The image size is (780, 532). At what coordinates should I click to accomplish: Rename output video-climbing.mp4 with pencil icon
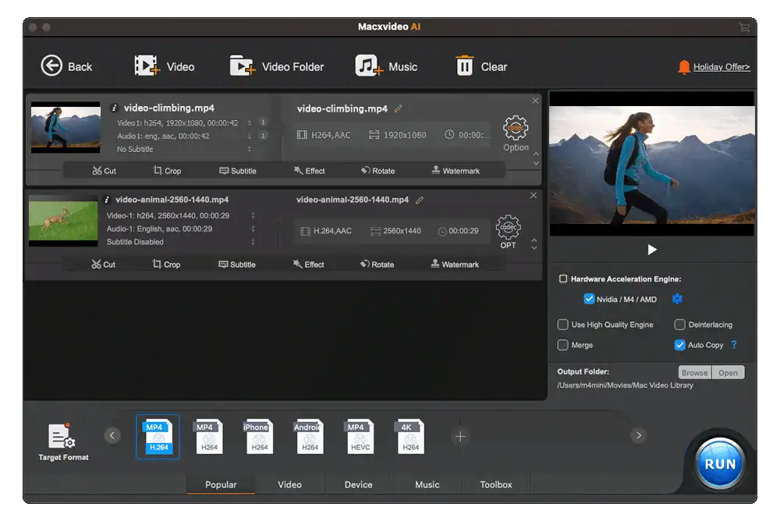[399, 108]
